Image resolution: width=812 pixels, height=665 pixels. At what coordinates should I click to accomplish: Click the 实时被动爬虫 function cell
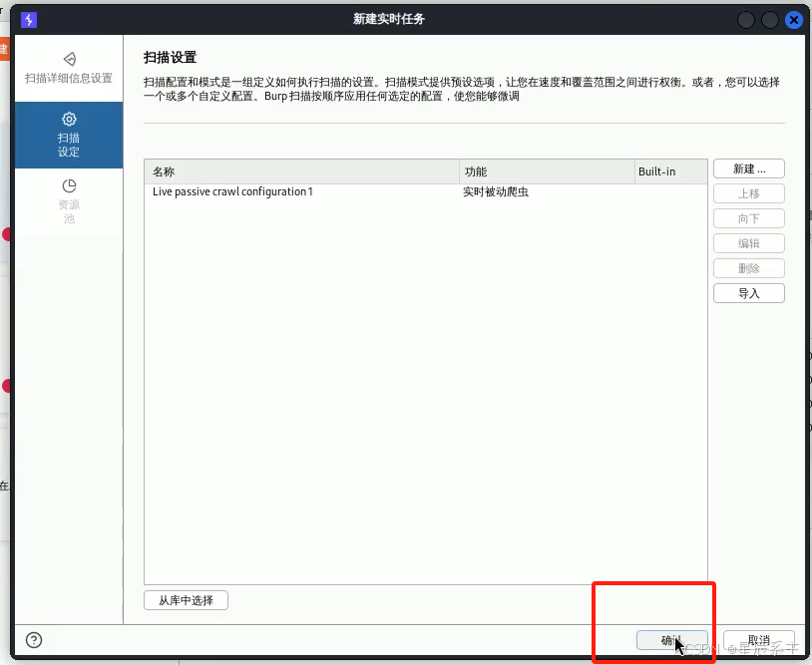click(496, 192)
